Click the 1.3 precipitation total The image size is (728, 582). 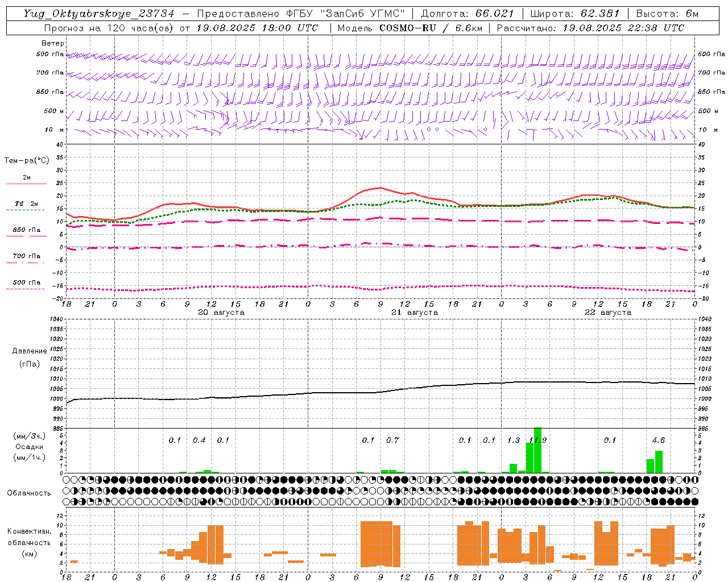pyautogui.click(x=514, y=440)
